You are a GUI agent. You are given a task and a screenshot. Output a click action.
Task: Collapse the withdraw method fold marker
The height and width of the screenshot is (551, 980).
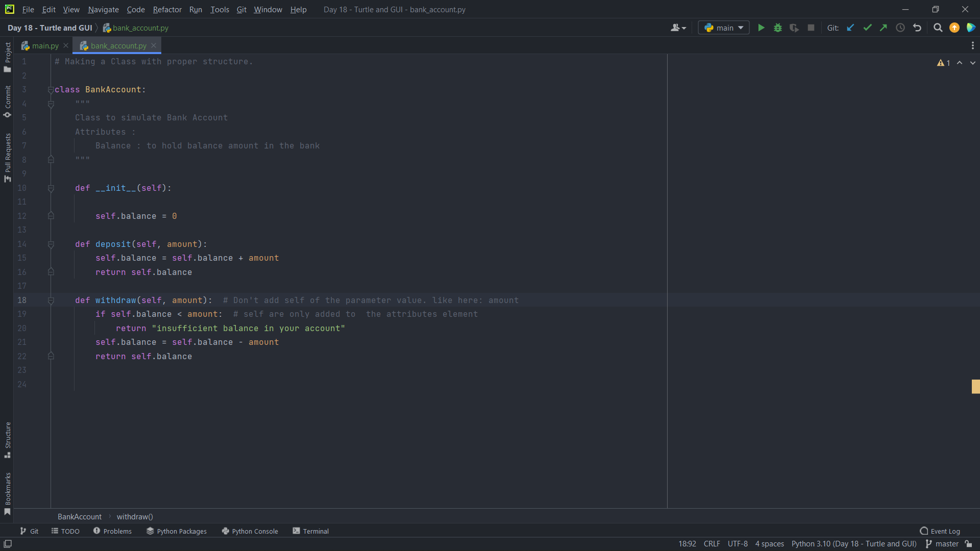tap(51, 300)
